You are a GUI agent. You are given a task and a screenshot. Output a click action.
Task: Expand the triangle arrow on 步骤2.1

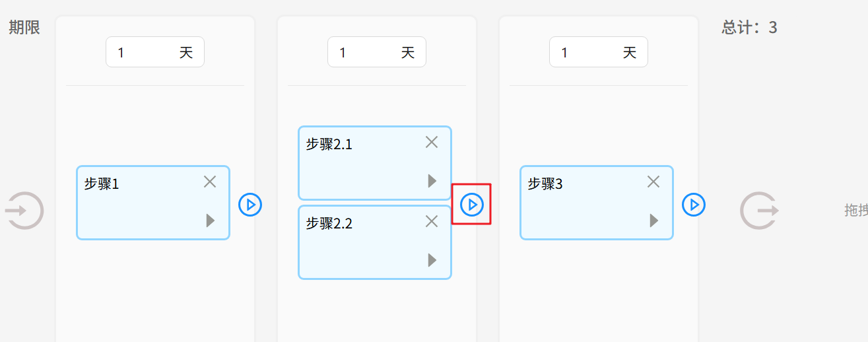[432, 181]
